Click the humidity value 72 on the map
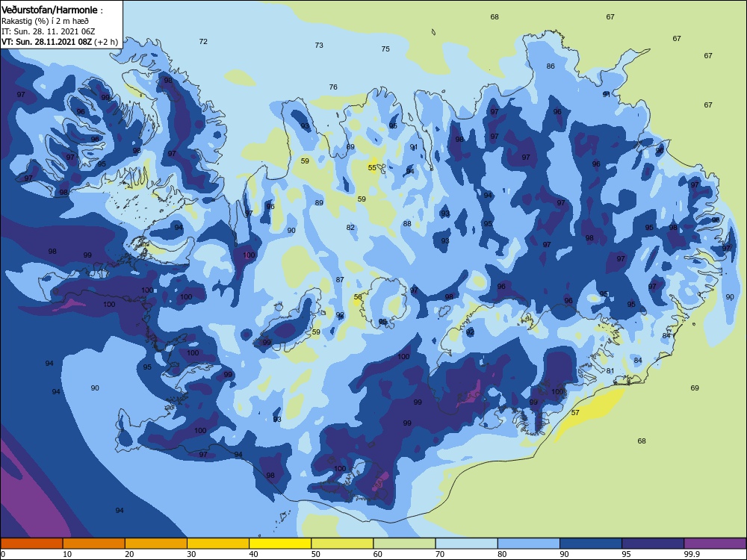The image size is (747, 560). coord(203,42)
